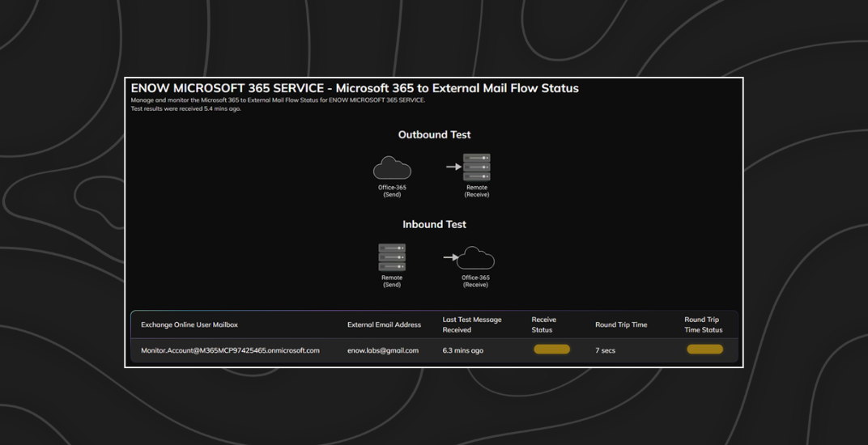
Task: Click the 'Manage and monitor' description line
Action: [278, 100]
